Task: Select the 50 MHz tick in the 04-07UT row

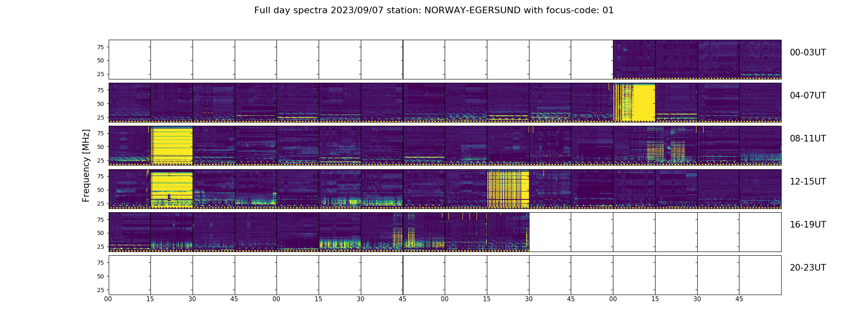Action: click(x=100, y=104)
